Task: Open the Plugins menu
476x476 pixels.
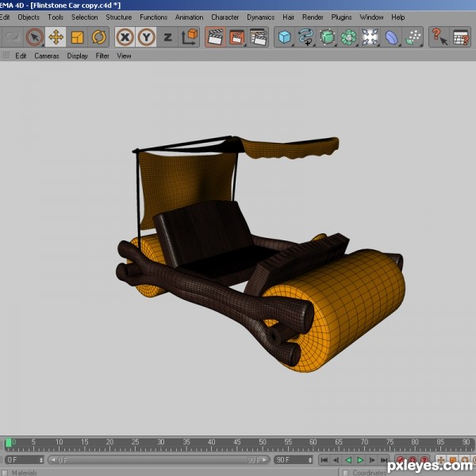Action: tap(341, 17)
